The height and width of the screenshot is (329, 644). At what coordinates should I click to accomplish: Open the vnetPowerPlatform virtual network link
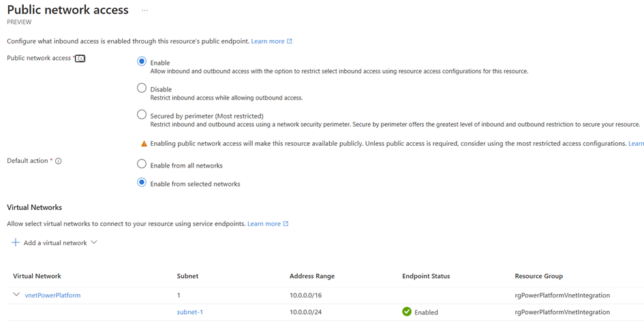tap(52, 296)
